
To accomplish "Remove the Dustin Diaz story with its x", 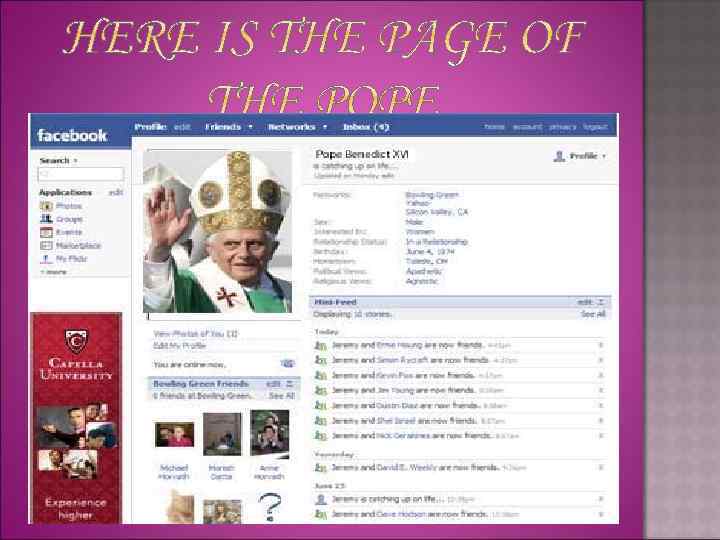I will point(601,405).
